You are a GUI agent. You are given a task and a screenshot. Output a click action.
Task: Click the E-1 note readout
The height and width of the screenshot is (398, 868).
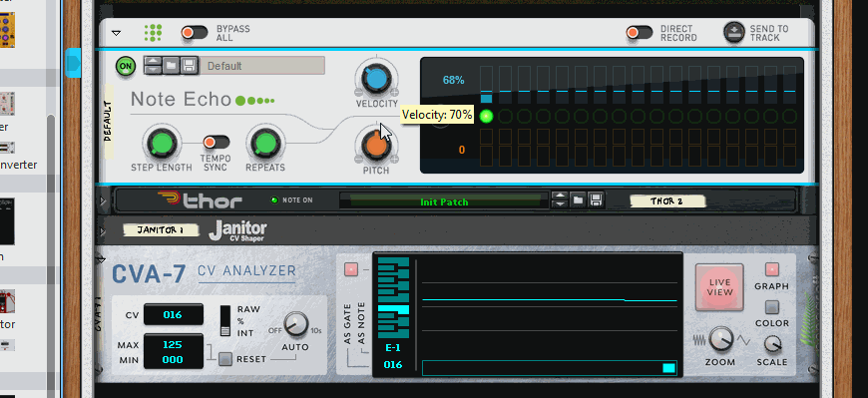(x=393, y=348)
